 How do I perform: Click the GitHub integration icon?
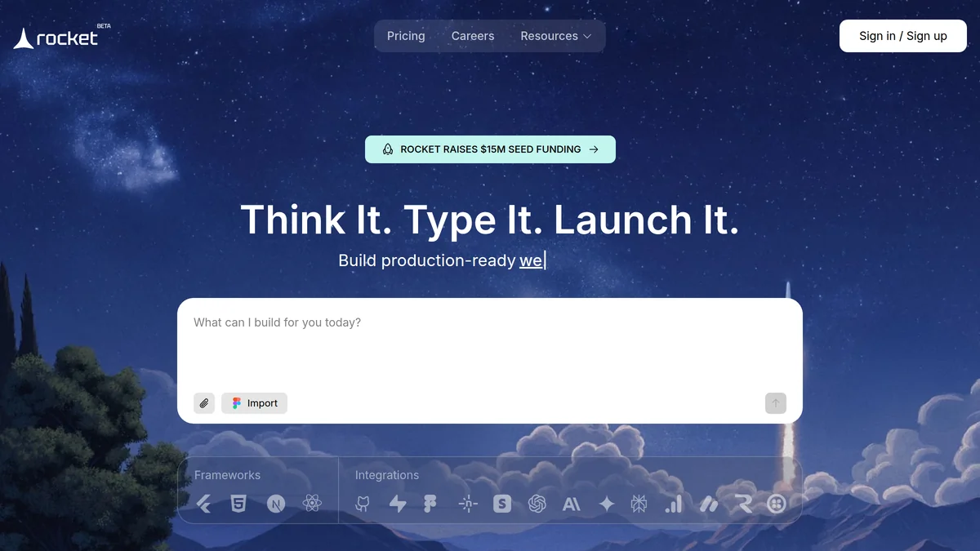click(x=363, y=504)
